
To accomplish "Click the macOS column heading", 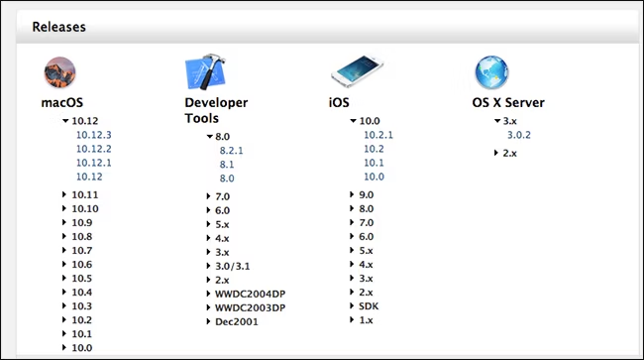I will [x=62, y=102].
